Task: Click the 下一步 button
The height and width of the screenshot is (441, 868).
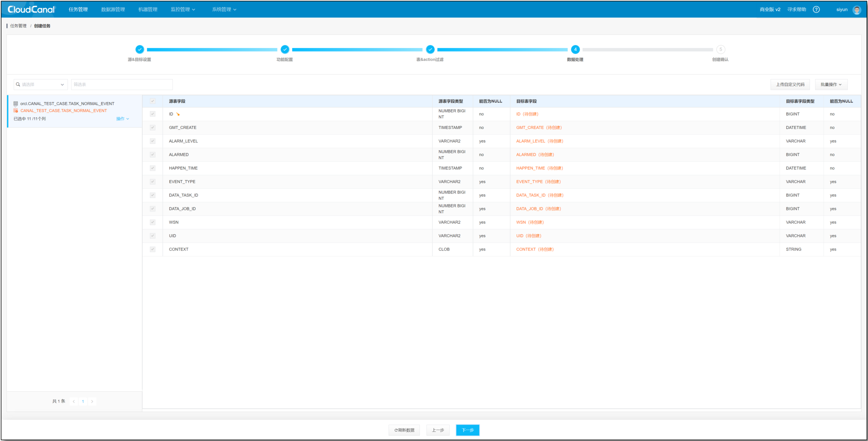Action: pos(467,430)
